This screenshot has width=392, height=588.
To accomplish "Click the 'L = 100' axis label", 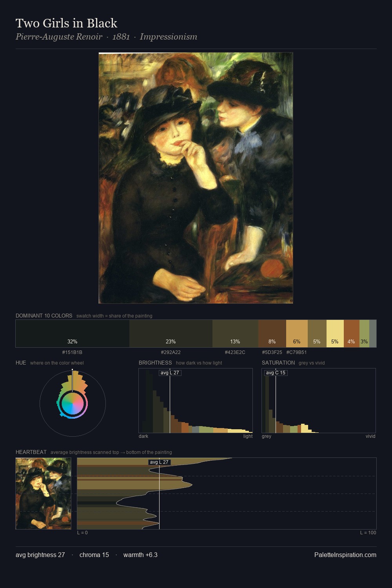I will coord(368,533).
